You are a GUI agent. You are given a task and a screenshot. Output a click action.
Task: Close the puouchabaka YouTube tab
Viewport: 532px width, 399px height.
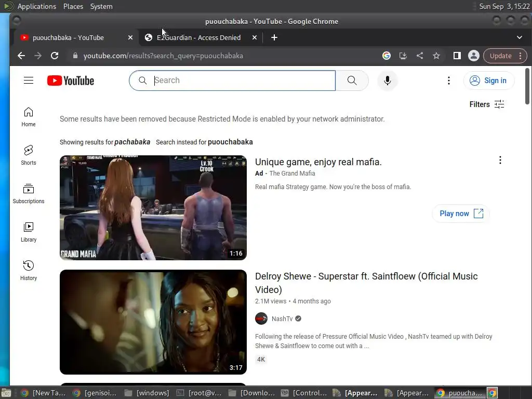point(130,37)
